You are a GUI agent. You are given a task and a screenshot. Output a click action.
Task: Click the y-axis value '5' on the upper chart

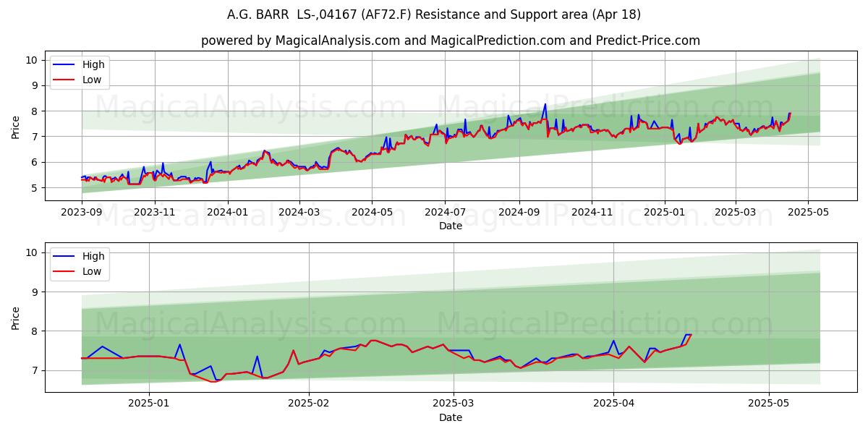tap(35, 188)
